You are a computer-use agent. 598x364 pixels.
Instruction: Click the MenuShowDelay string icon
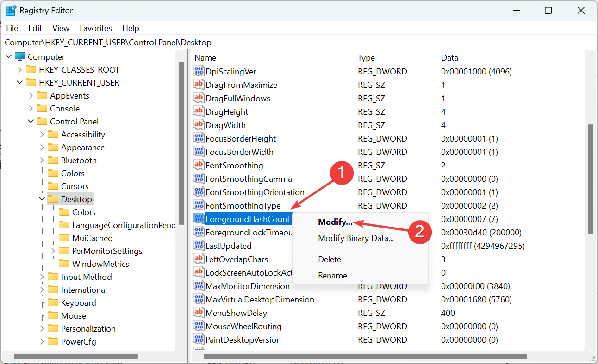(x=199, y=313)
